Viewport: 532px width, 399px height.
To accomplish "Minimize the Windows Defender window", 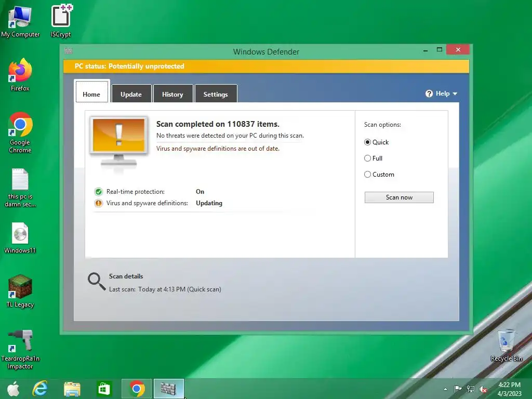I will point(425,50).
